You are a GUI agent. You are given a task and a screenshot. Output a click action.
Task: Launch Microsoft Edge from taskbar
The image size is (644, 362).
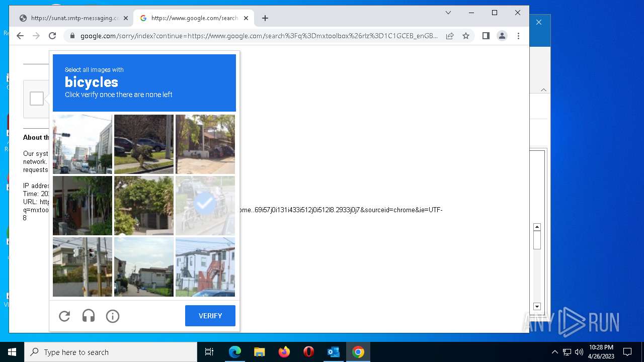coord(235,352)
